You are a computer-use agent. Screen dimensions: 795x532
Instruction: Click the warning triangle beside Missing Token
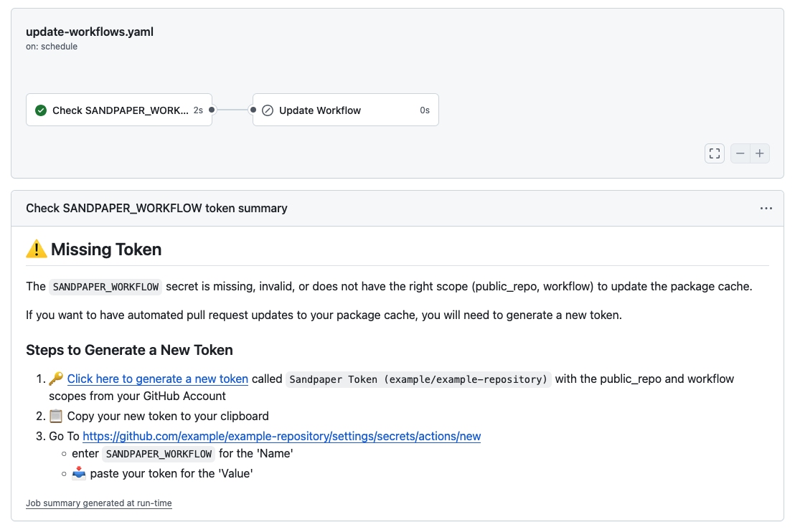(x=35, y=250)
